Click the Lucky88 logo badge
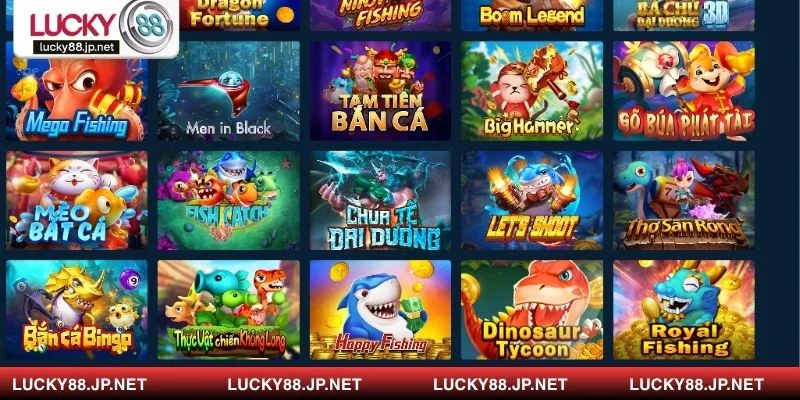 click(96, 28)
